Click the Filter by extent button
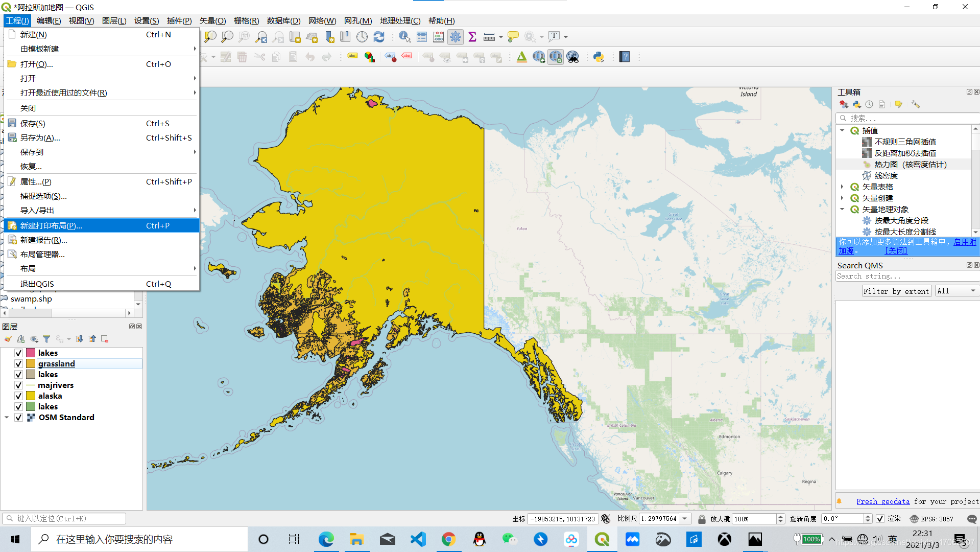Image resolution: width=980 pixels, height=552 pixels. (x=897, y=291)
